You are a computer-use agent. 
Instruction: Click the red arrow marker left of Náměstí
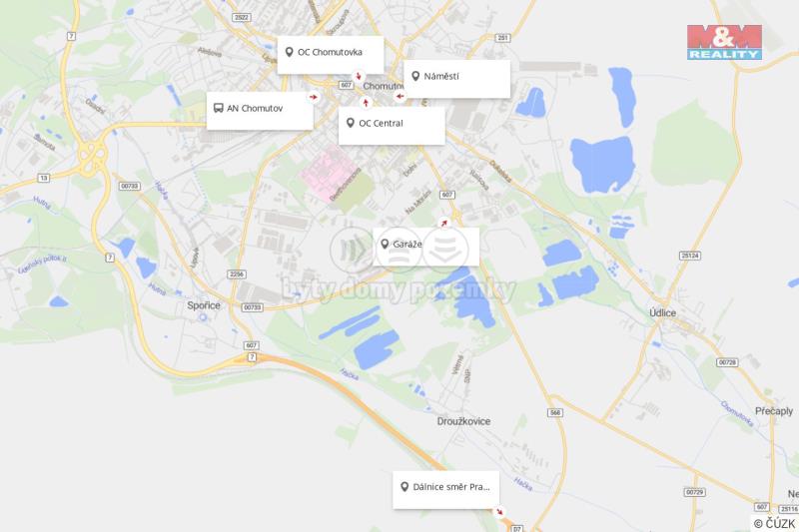[x=399, y=96]
